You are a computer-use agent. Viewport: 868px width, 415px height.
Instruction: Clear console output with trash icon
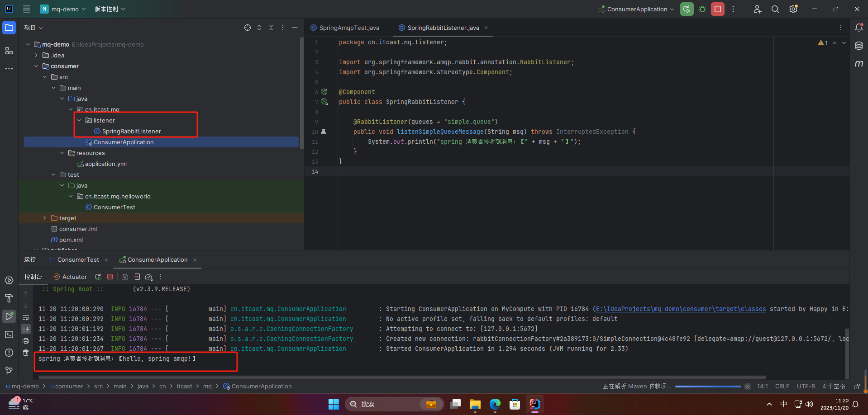click(26, 353)
